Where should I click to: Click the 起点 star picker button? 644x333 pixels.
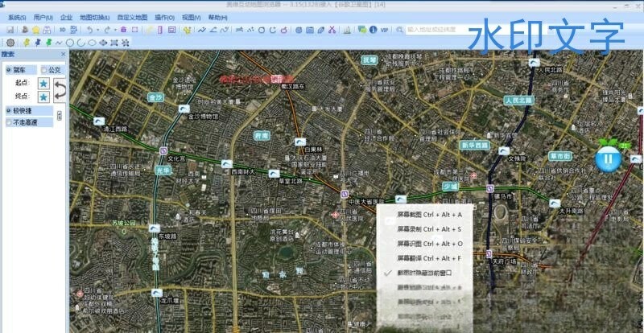click(x=43, y=84)
